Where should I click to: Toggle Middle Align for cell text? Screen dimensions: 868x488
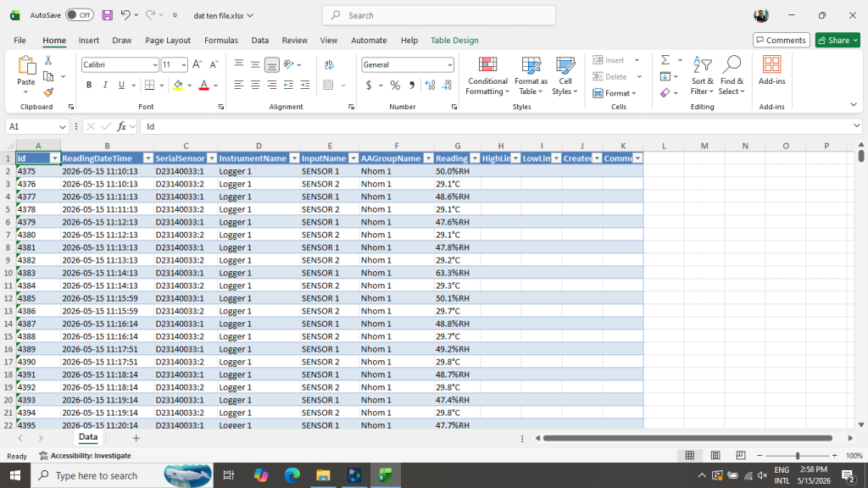[x=255, y=64]
